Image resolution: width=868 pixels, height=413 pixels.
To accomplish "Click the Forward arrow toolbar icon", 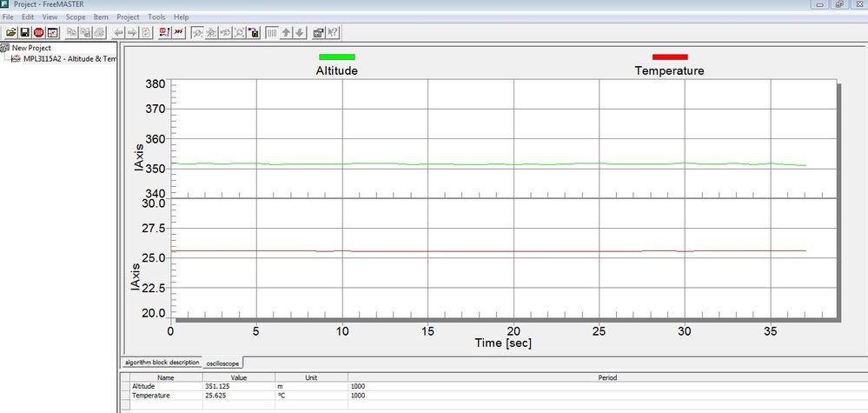I will (x=132, y=33).
